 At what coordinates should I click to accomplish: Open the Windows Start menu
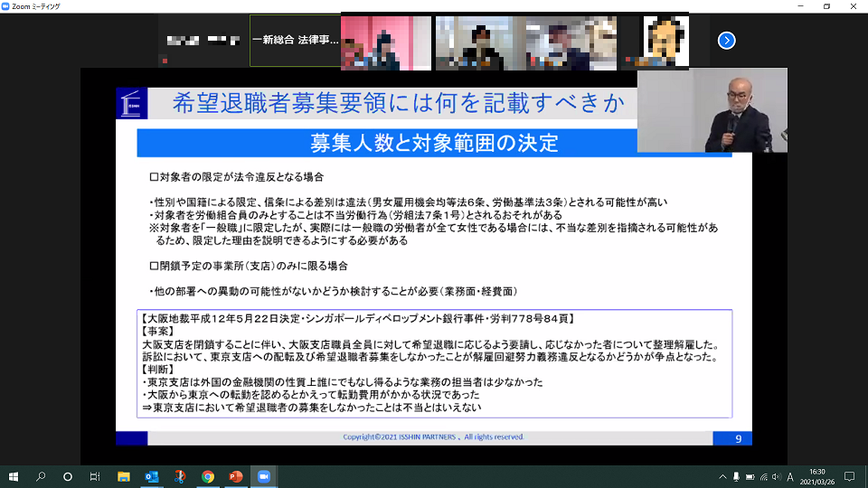click(14, 476)
